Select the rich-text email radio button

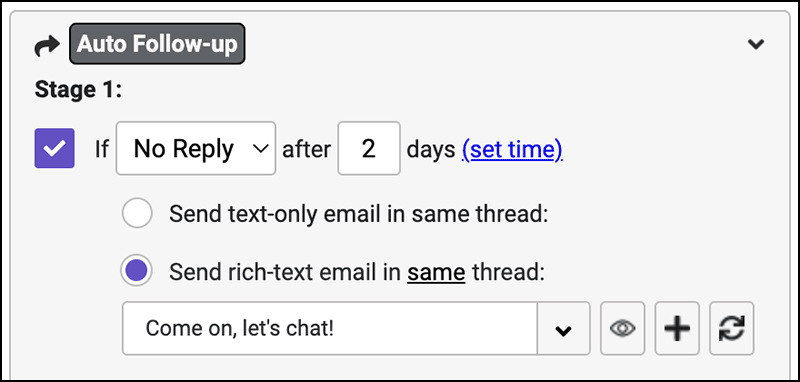(137, 271)
